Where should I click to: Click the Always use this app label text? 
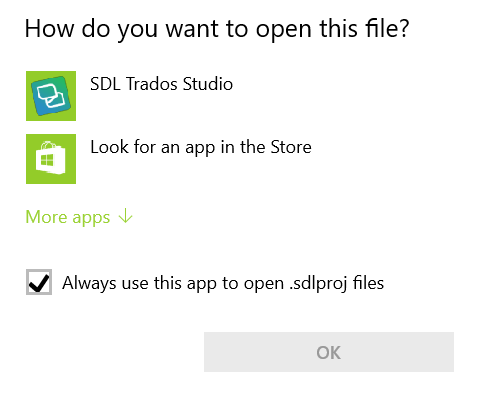pos(223,283)
